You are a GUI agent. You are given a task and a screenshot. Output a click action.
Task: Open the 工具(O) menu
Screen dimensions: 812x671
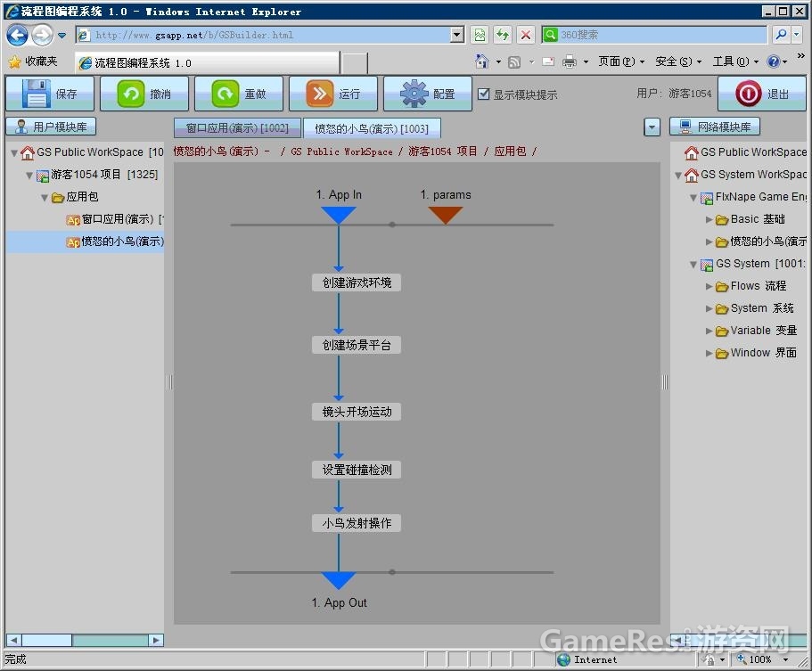click(x=735, y=61)
